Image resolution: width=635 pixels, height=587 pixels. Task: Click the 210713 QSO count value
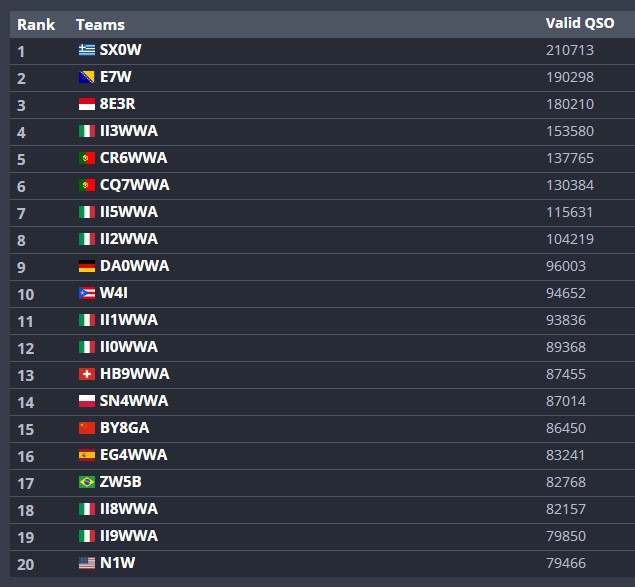(x=570, y=50)
